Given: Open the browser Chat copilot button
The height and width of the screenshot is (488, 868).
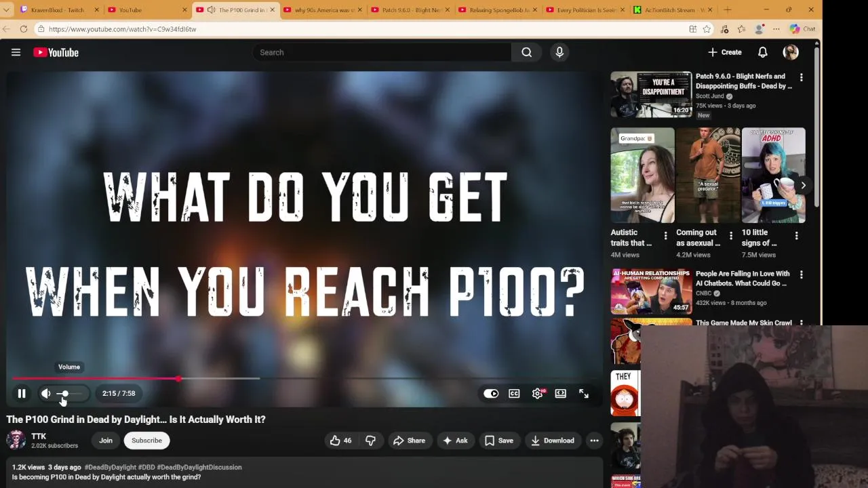Looking at the screenshot, I should tap(803, 29).
